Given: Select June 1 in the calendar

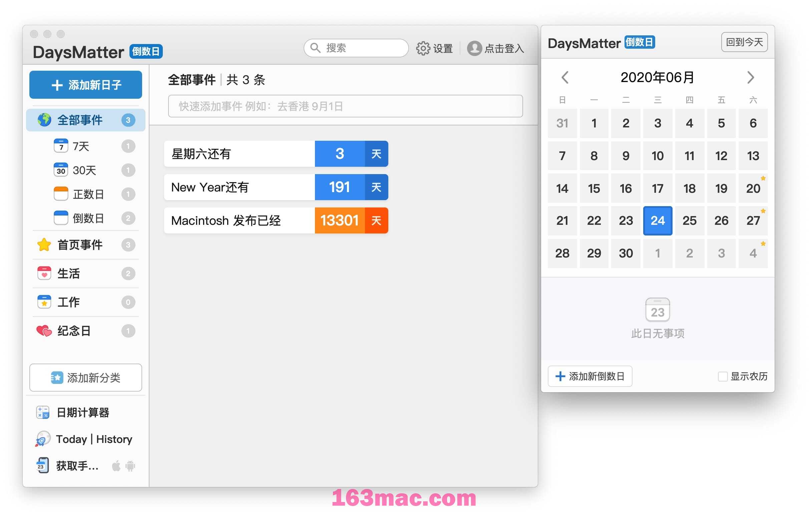Looking at the screenshot, I should 594,123.
